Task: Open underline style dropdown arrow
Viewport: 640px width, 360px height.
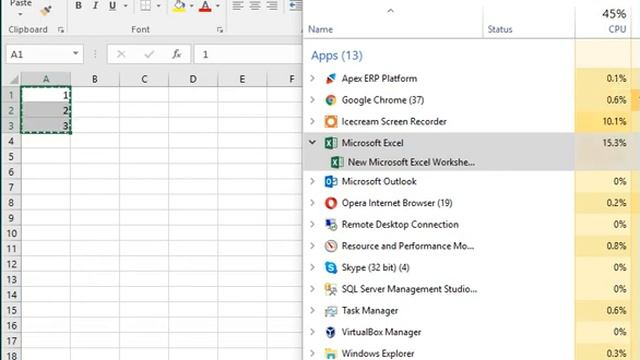Action: [x=125, y=6]
